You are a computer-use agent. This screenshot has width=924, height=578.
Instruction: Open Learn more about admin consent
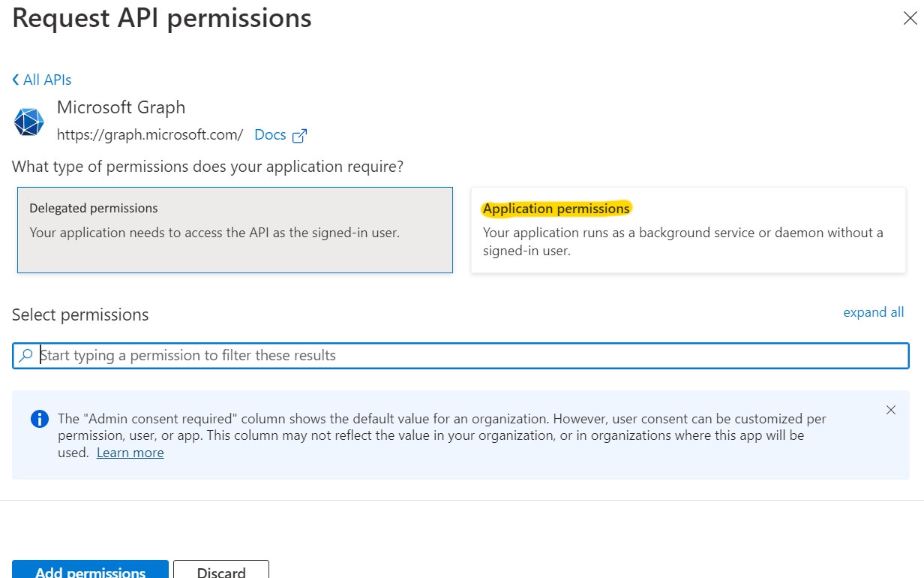130,453
